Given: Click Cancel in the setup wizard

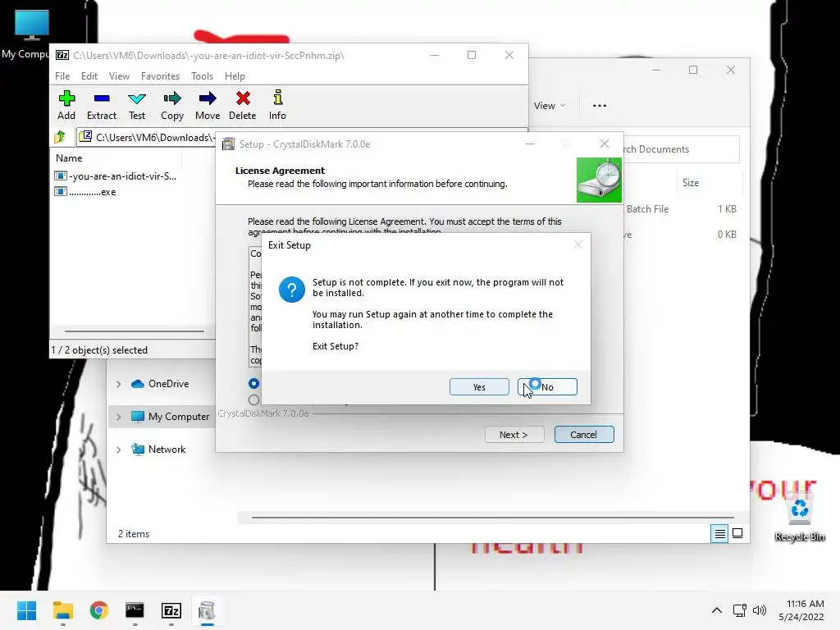Looking at the screenshot, I should click(x=583, y=435).
